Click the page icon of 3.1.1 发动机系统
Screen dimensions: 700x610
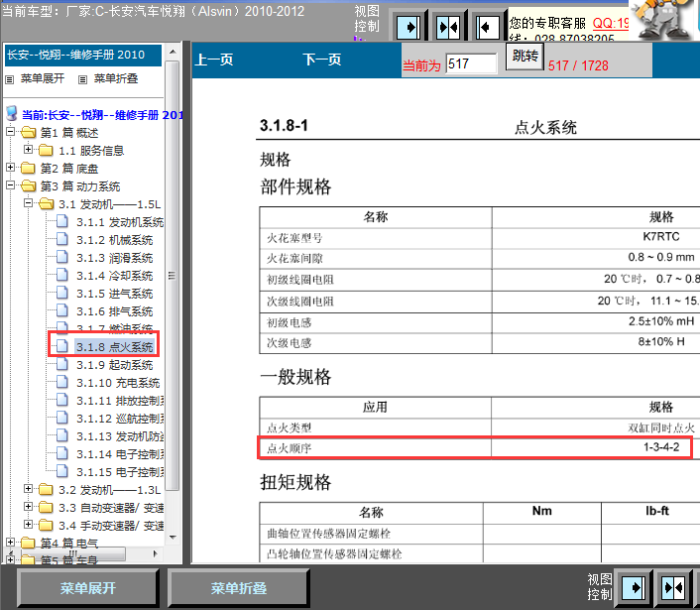62,221
